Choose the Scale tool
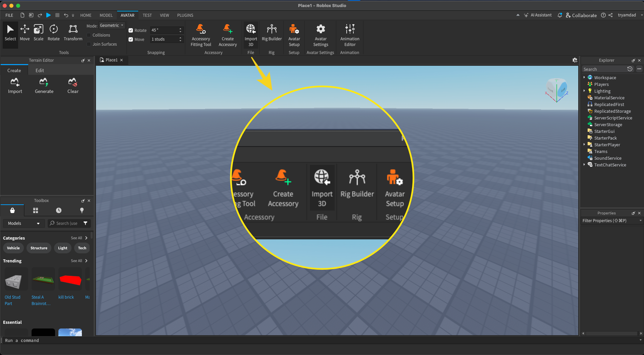644x355 pixels. (x=39, y=33)
